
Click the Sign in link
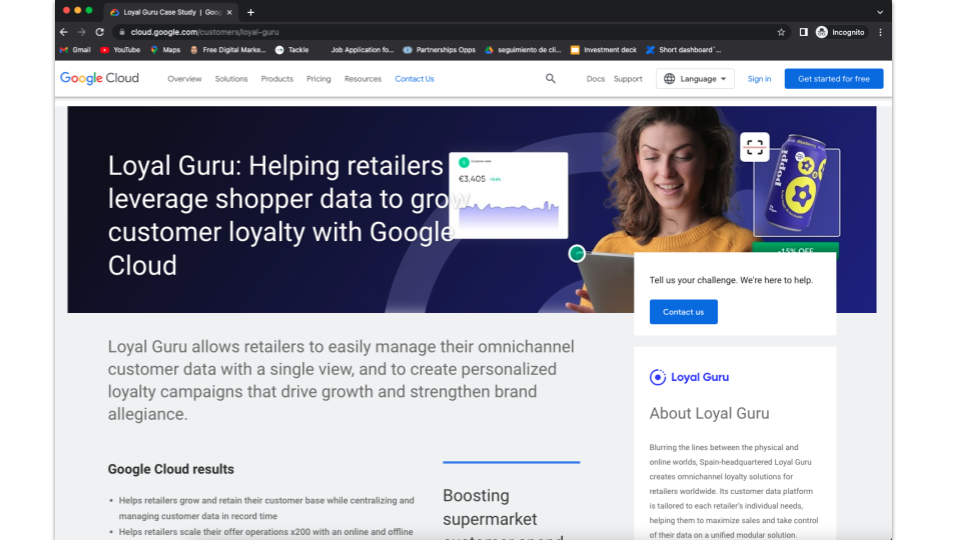pyautogui.click(x=759, y=79)
